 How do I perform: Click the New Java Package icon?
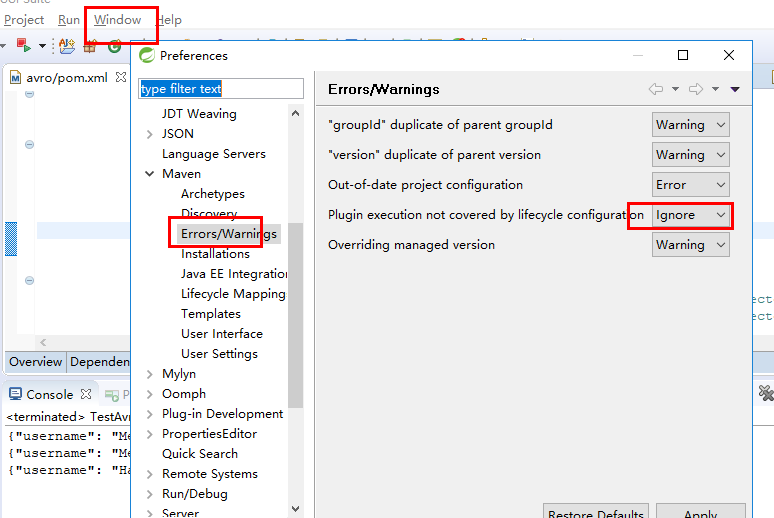(90, 47)
